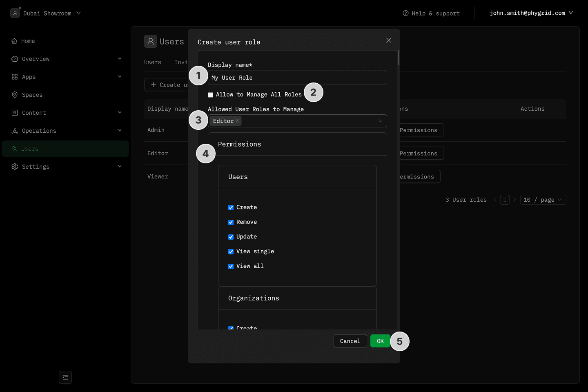Open the john.smith@phygrid.com account dropdown
The width and height of the screenshot is (588, 392).
pos(531,13)
